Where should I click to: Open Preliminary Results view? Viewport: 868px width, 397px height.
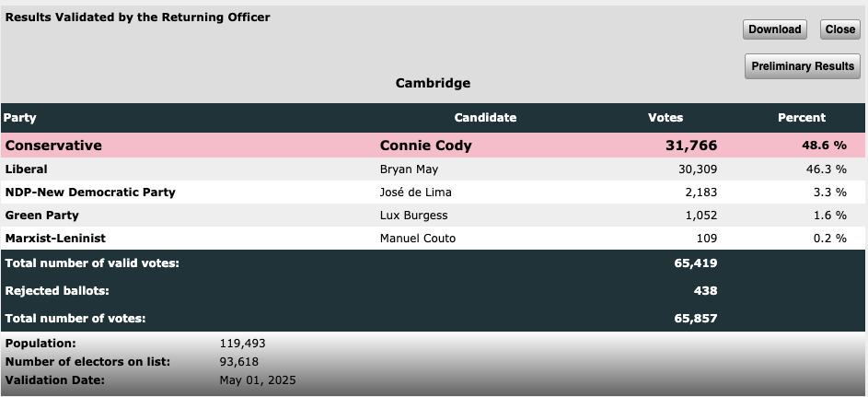[802, 66]
